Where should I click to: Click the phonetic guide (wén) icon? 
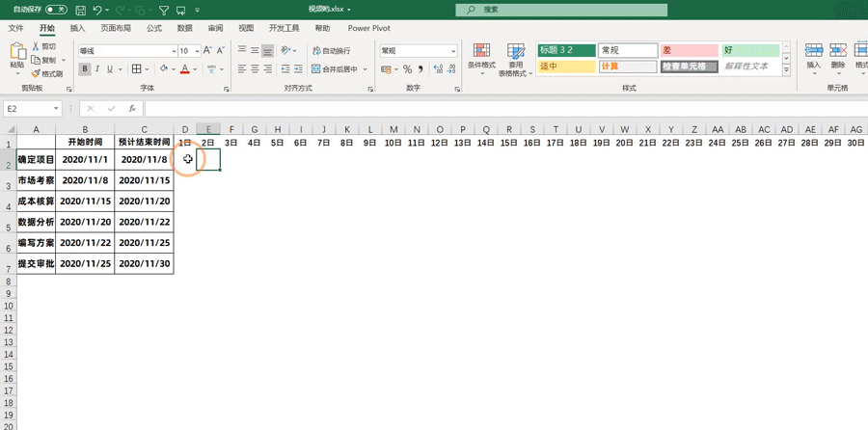coord(211,68)
